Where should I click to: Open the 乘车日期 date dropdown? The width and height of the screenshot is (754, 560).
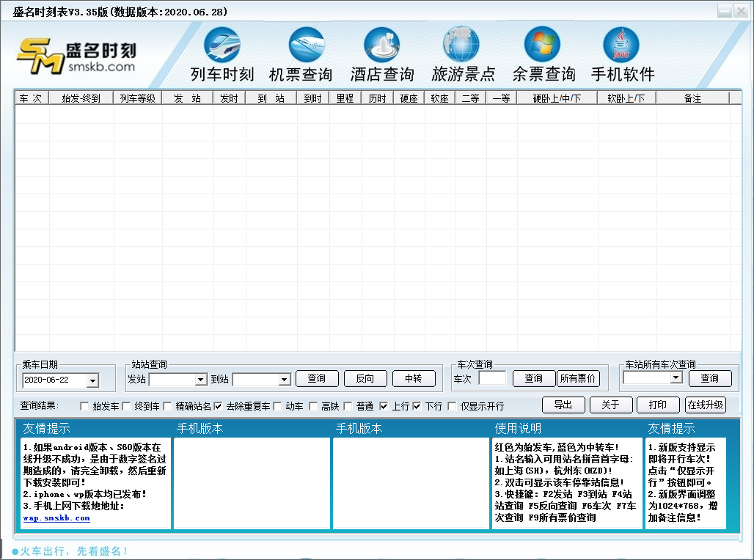[91, 380]
